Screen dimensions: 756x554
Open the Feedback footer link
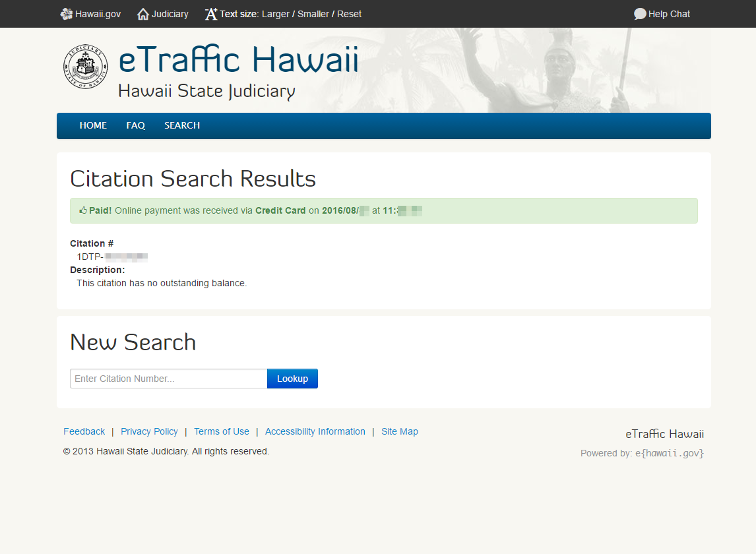[x=84, y=431]
